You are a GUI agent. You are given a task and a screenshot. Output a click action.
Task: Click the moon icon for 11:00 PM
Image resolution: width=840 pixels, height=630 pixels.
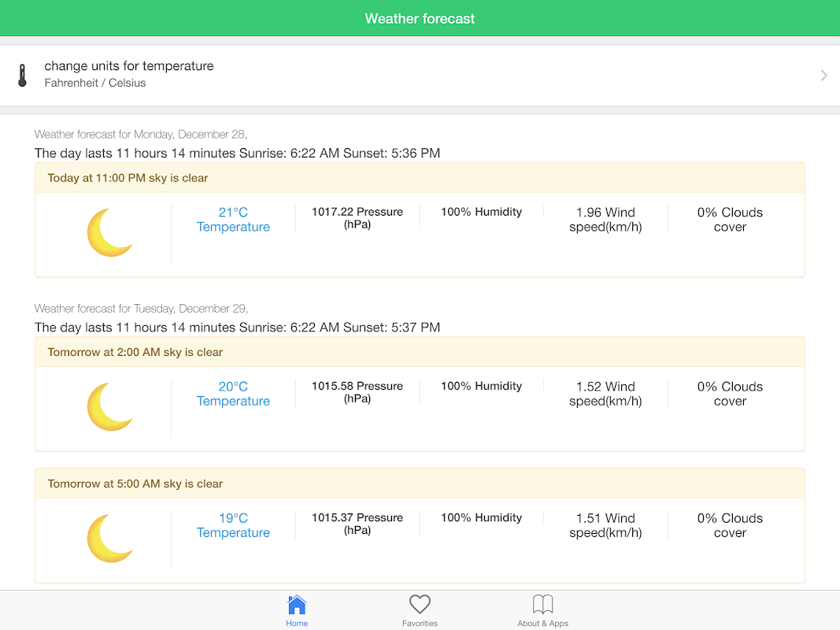tap(109, 233)
